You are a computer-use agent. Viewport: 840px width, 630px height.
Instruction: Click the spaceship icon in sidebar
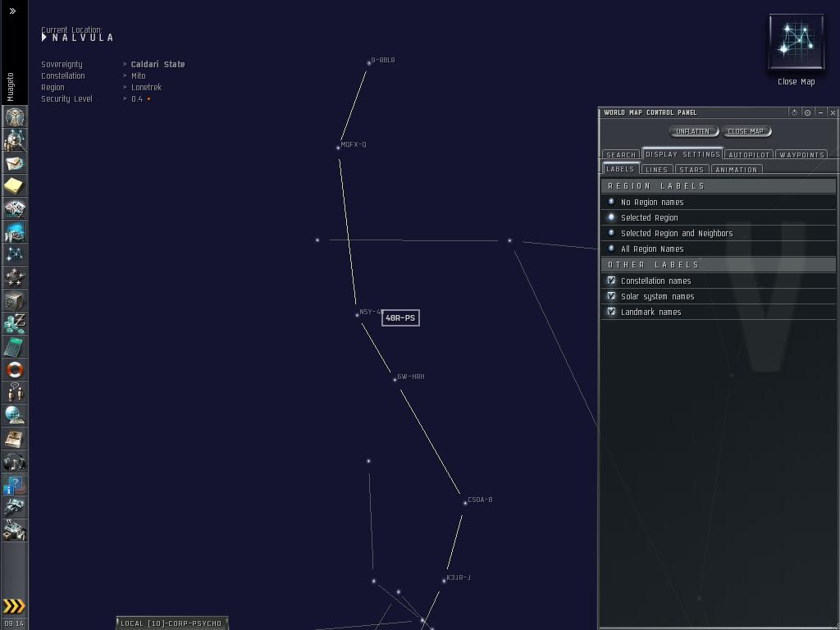[15, 508]
